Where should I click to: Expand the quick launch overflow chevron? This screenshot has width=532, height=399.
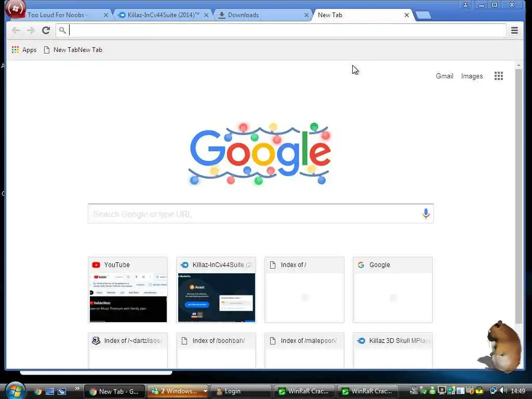coord(77,389)
